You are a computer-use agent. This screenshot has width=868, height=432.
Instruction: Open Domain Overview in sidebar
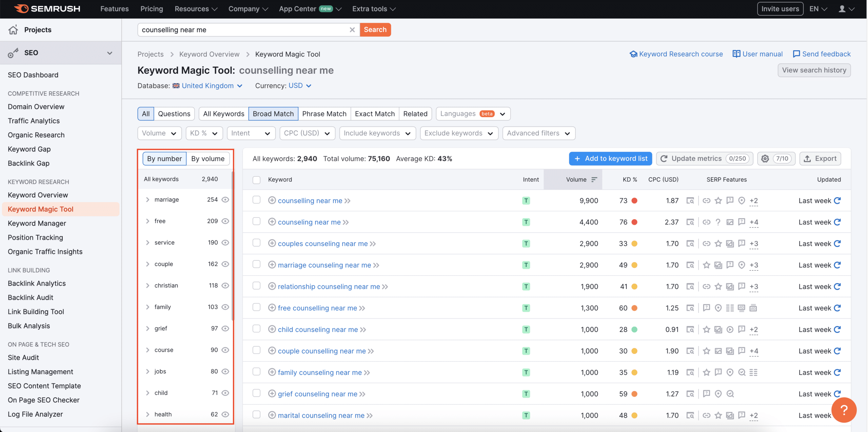36,107
